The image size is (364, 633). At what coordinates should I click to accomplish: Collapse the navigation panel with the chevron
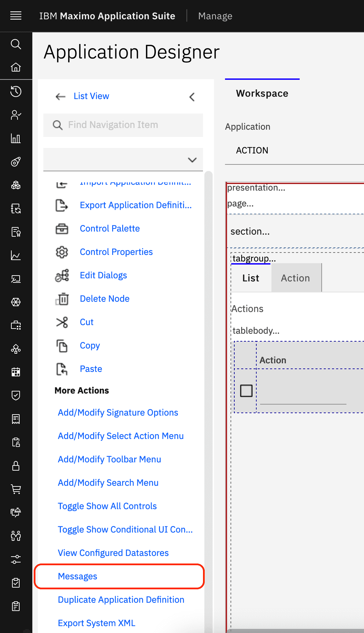192,97
